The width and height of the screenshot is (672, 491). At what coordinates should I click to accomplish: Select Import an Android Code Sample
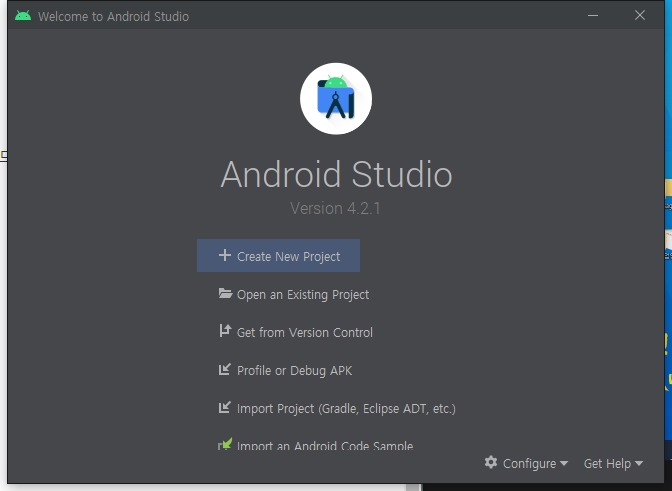[x=316, y=444]
